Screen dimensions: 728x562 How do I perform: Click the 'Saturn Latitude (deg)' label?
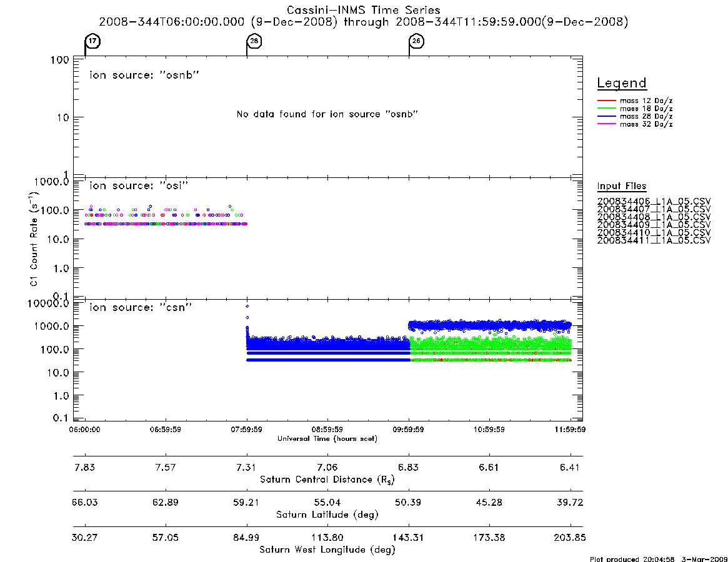coord(327,515)
